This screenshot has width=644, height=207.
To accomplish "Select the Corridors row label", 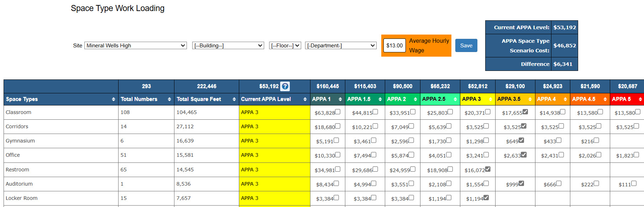I will (17, 126).
